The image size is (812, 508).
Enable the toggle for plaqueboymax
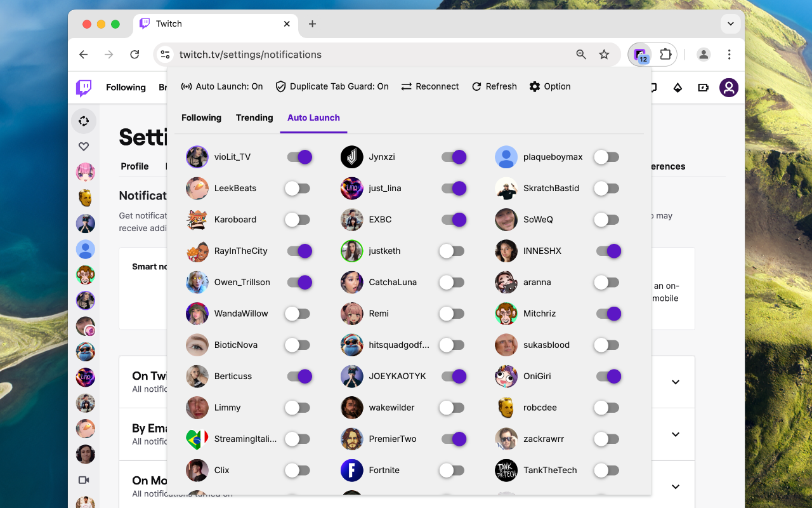click(606, 157)
